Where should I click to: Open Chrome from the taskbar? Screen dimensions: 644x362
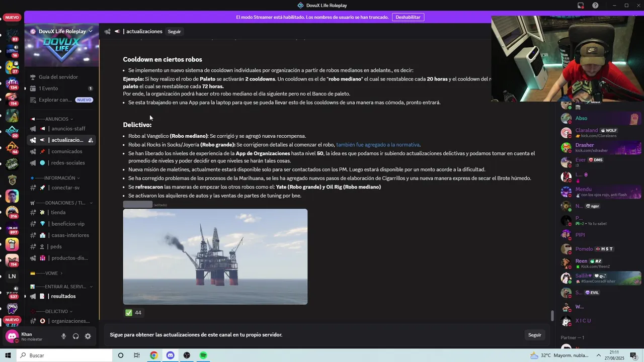click(154, 355)
